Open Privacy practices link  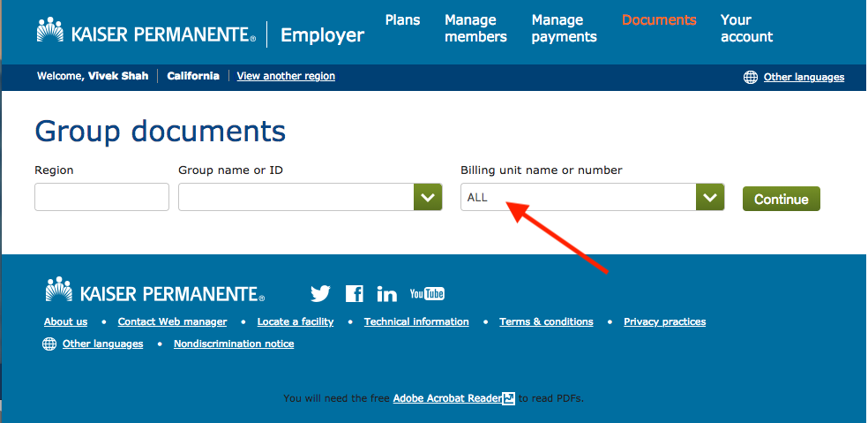pyautogui.click(x=665, y=321)
